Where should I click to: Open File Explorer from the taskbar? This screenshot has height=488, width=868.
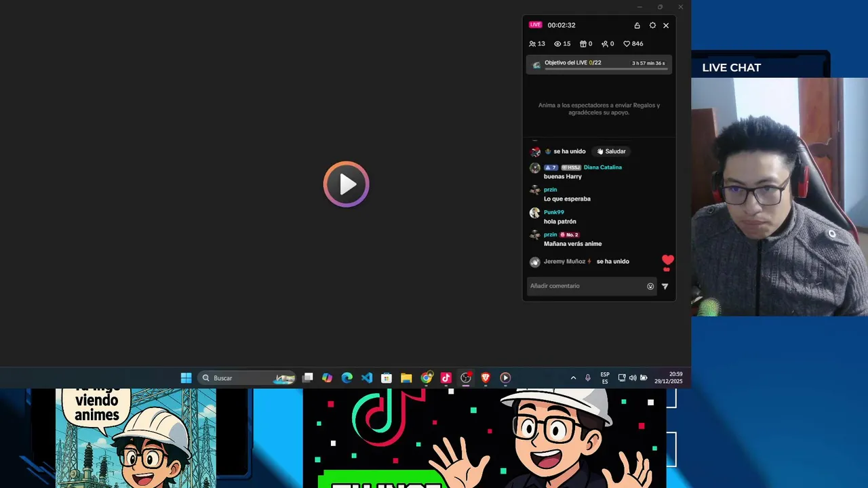406,378
